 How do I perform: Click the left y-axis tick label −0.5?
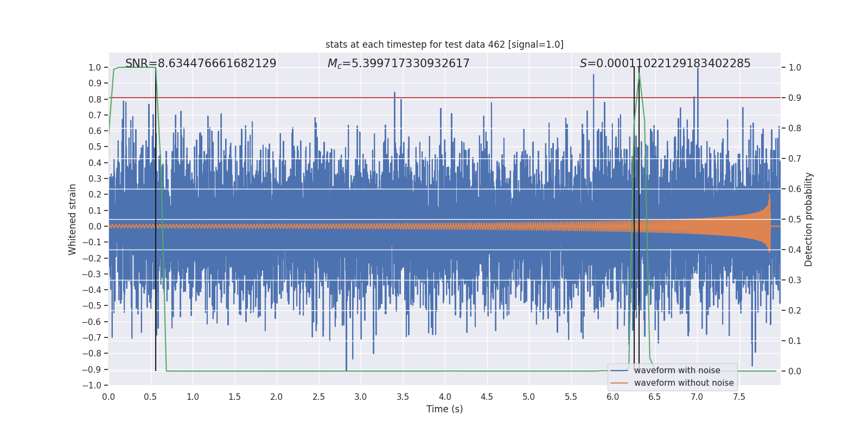[x=92, y=306]
